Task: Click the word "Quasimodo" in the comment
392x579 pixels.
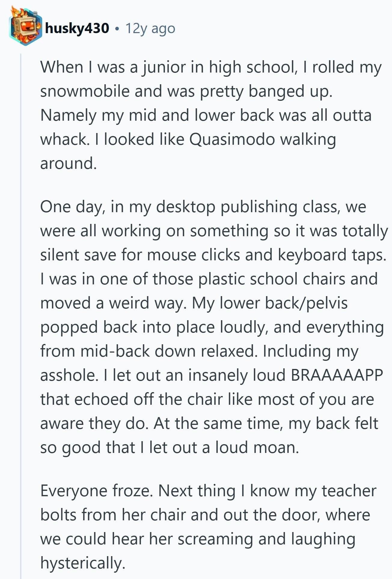Action: pos(232,139)
